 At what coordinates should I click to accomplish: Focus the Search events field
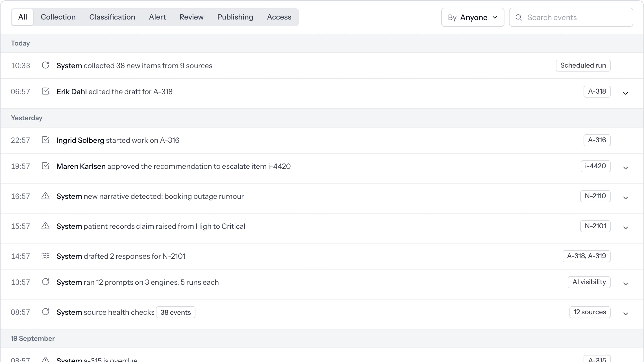pos(571,17)
